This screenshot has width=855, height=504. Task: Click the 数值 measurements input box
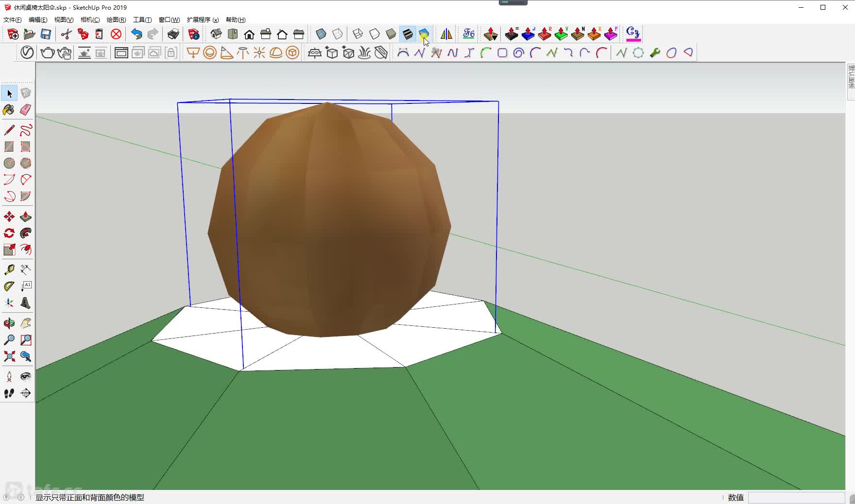coord(797,498)
